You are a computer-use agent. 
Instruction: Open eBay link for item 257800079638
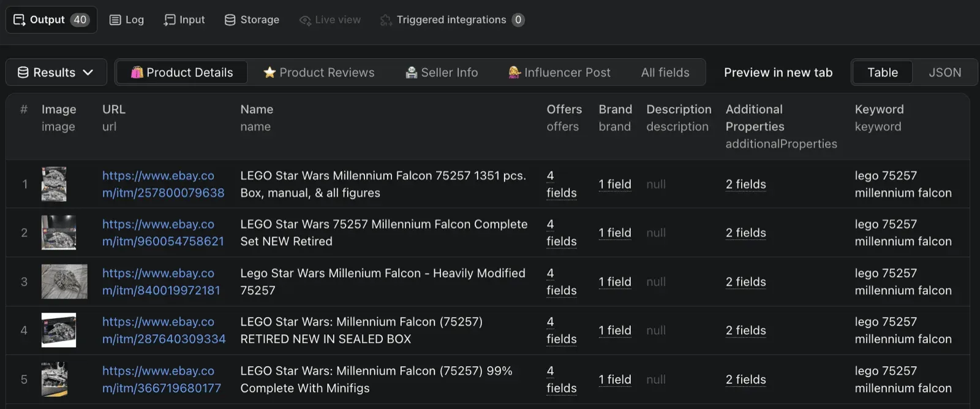pos(163,184)
